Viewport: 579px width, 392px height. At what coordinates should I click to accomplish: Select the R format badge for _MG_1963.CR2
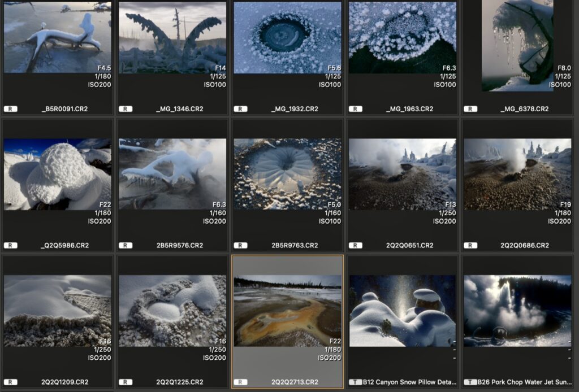click(355, 109)
